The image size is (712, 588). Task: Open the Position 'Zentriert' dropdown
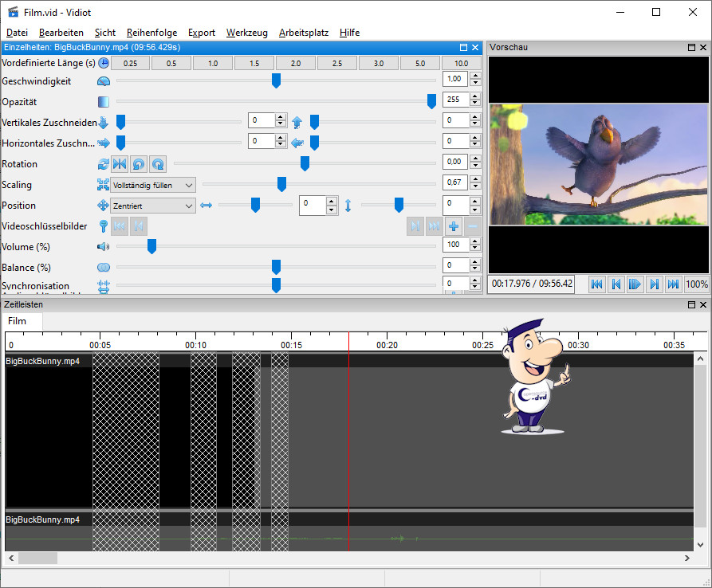(153, 206)
